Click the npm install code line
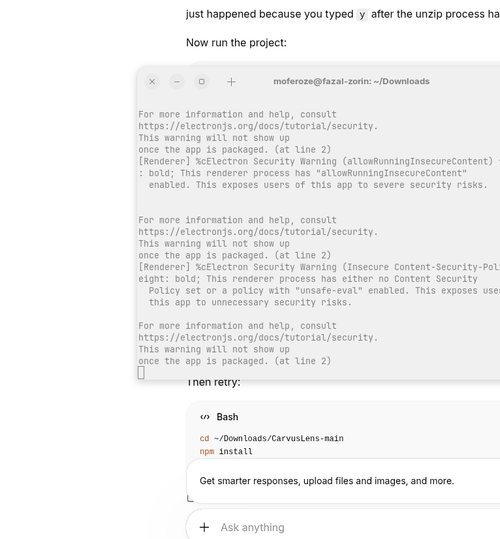The image size is (500, 539). pyautogui.click(x=226, y=451)
